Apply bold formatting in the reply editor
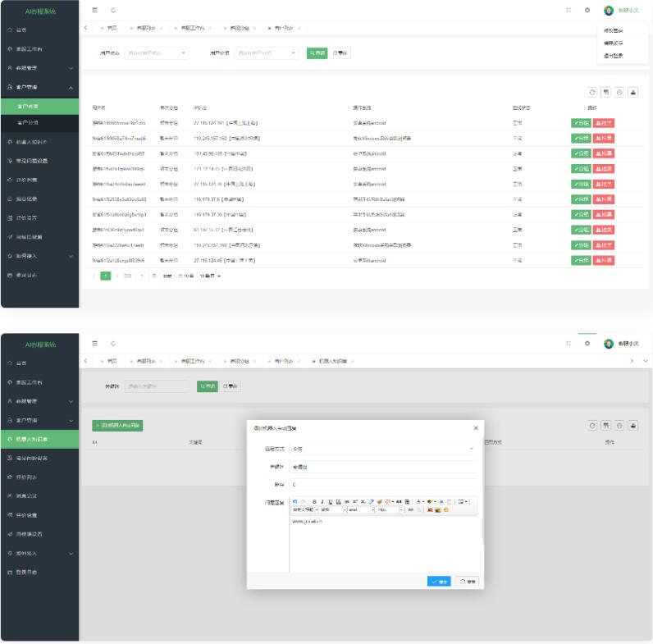The image size is (653, 644). pos(313,500)
